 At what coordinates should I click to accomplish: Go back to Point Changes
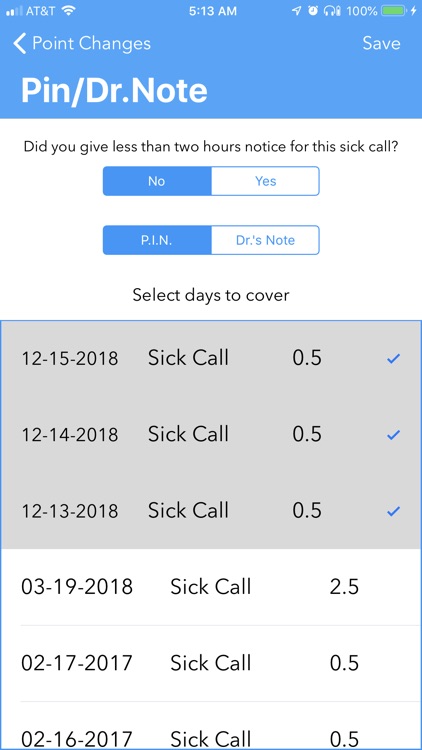point(82,44)
